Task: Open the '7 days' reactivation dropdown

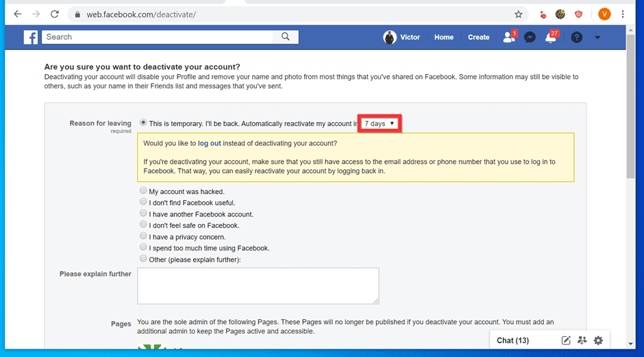Action: 379,123
